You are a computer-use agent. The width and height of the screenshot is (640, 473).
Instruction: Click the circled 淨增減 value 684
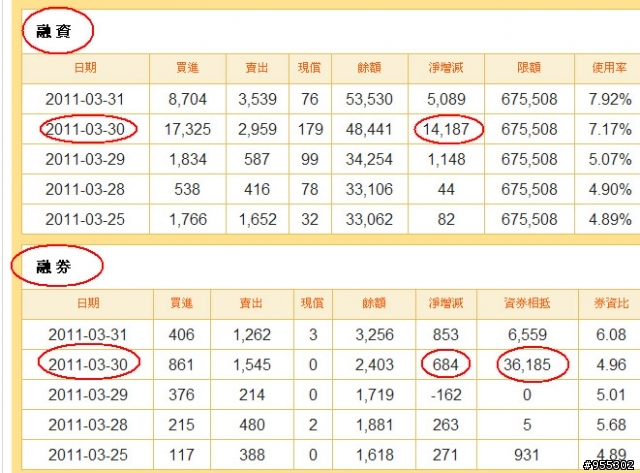click(x=446, y=364)
